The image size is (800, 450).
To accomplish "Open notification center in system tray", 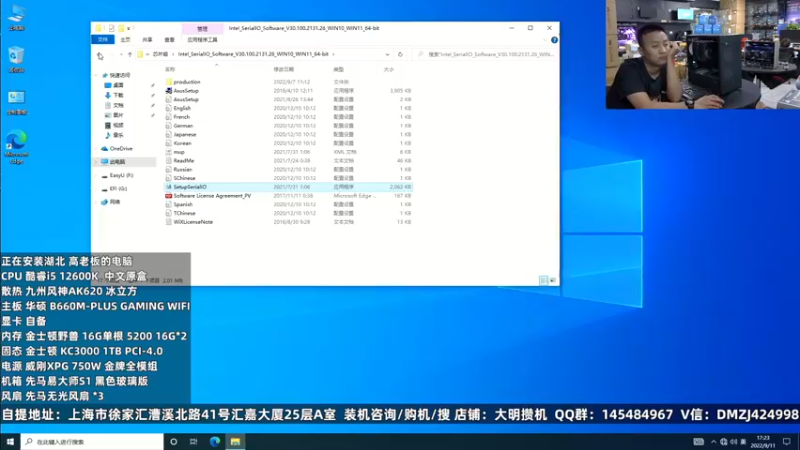I will [x=787, y=442].
